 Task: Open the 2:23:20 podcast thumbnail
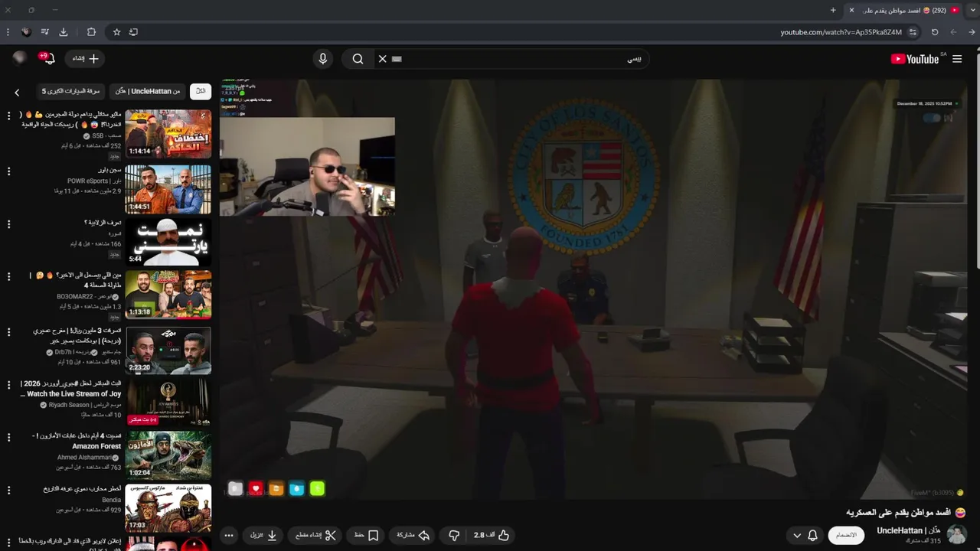point(168,350)
